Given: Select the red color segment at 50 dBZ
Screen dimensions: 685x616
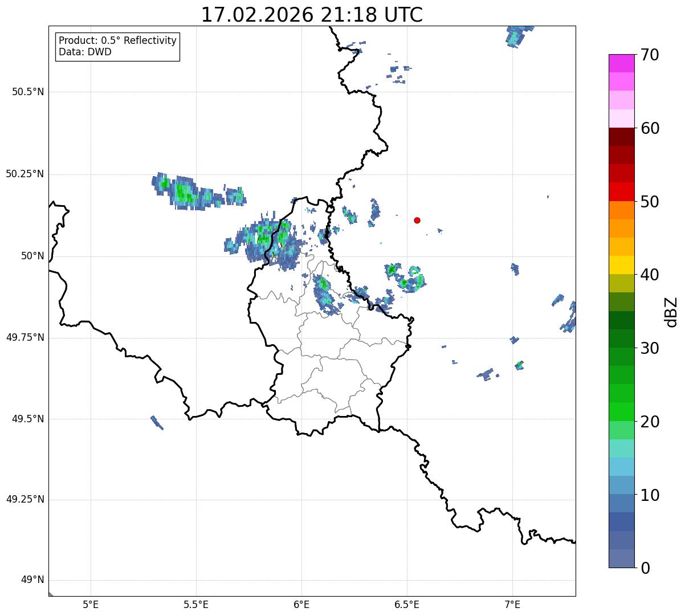Looking at the screenshot, I should [621, 191].
